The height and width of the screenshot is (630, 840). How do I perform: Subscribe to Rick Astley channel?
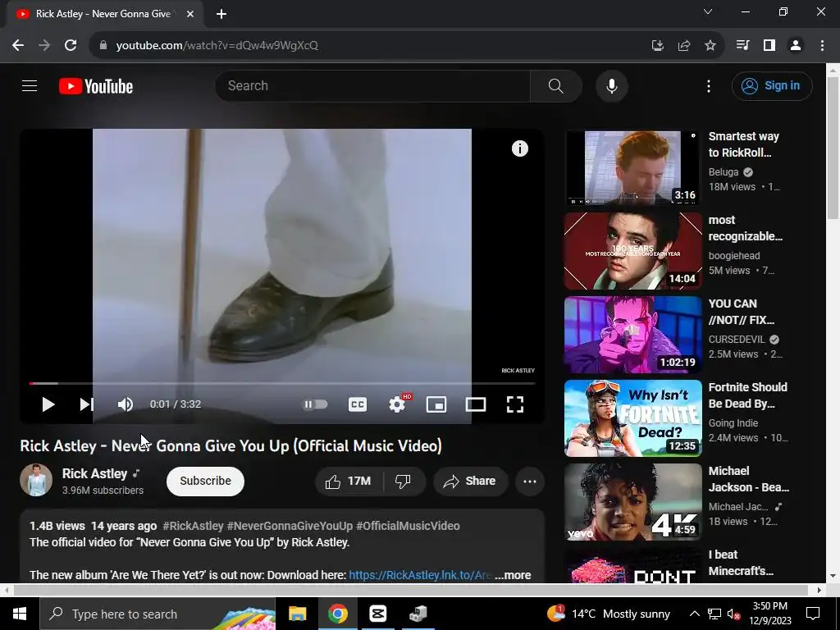(x=205, y=481)
